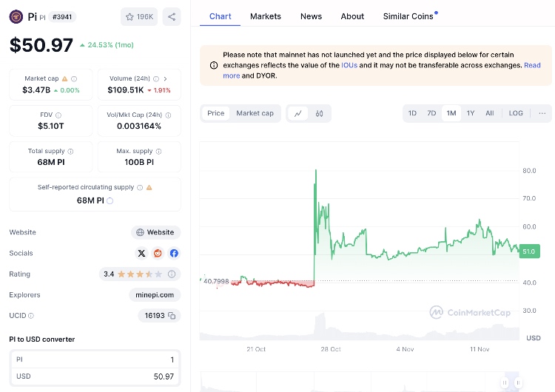The height and width of the screenshot is (392, 555).
Task: Select the Market cap chart toggle
Action: (x=255, y=113)
